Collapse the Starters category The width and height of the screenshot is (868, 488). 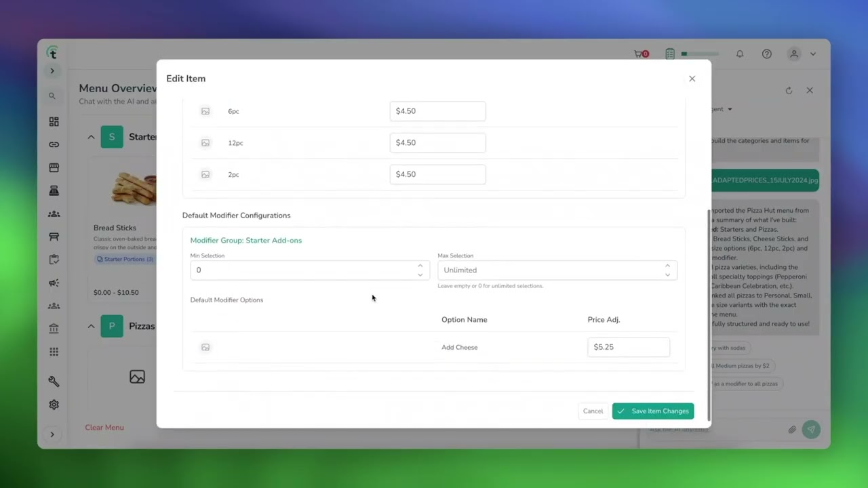(91, 137)
